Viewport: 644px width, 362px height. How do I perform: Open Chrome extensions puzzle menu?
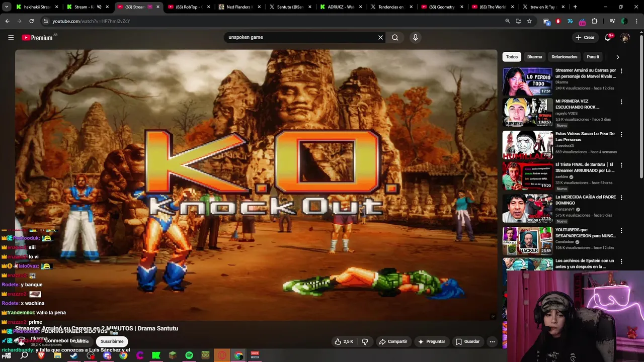595,21
